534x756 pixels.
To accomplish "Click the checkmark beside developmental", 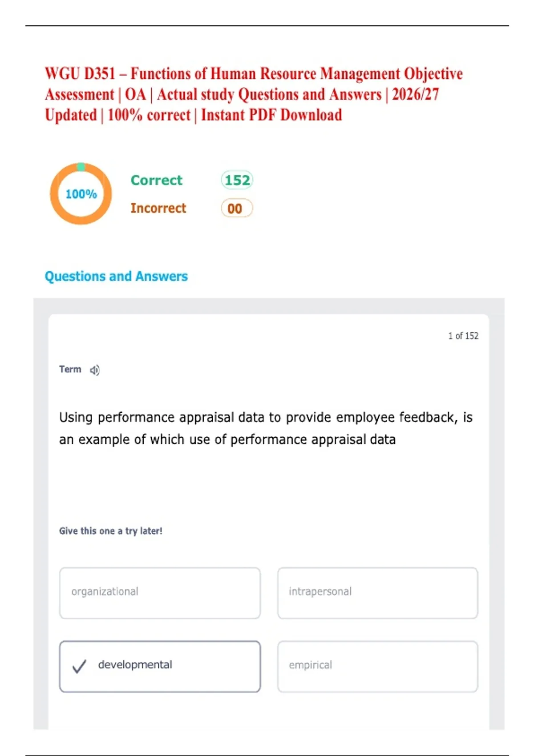I will point(79,666).
